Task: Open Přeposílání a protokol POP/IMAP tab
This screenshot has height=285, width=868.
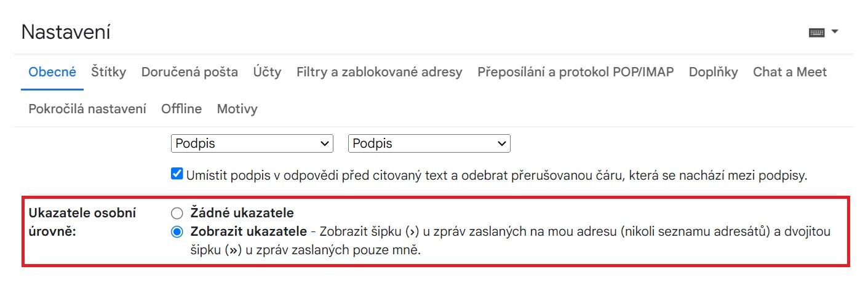Action: click(575, 72)
